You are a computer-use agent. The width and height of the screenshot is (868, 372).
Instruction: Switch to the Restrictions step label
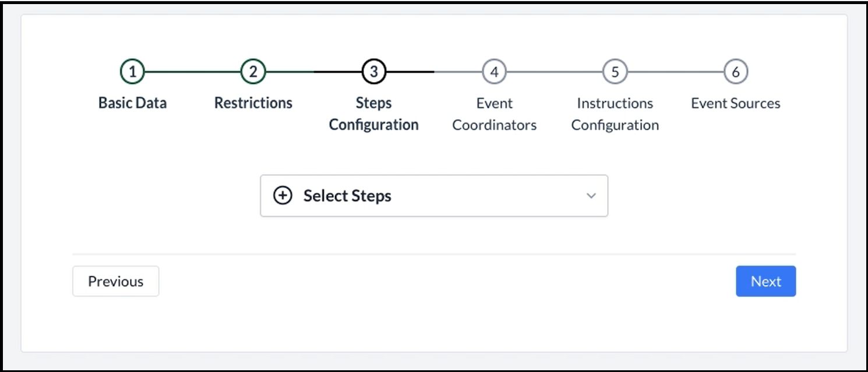click(253, 103)
